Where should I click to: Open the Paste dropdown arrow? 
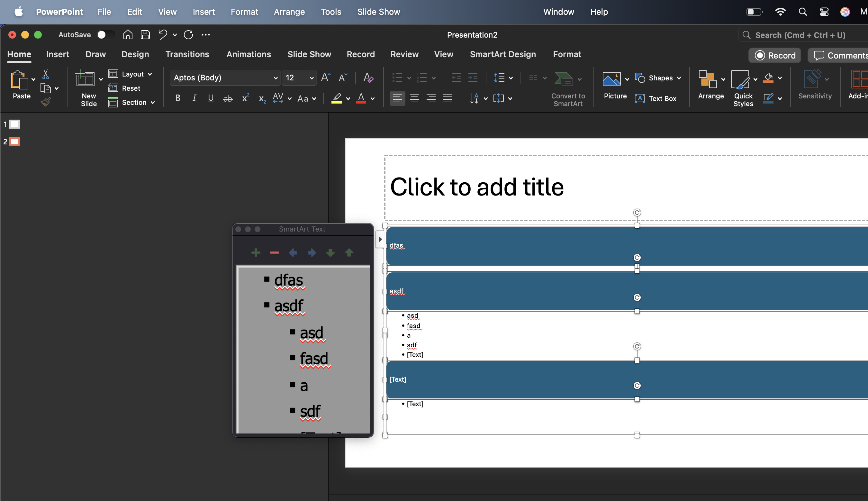[x=33, y=79]
